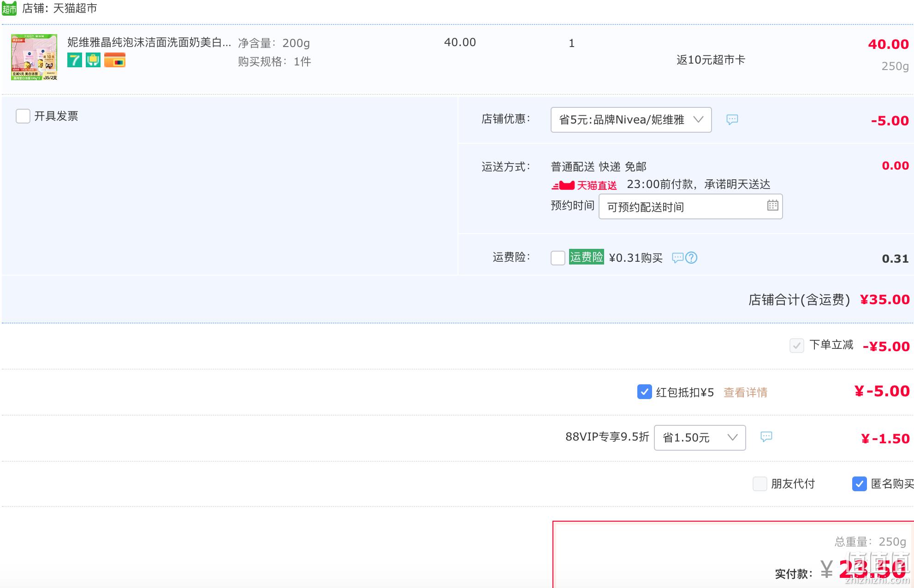The width and height of the screenshot is (914, 588).
Task: Tick the 运费险 shipping insurance checkbox
Action: click(558, 258)
